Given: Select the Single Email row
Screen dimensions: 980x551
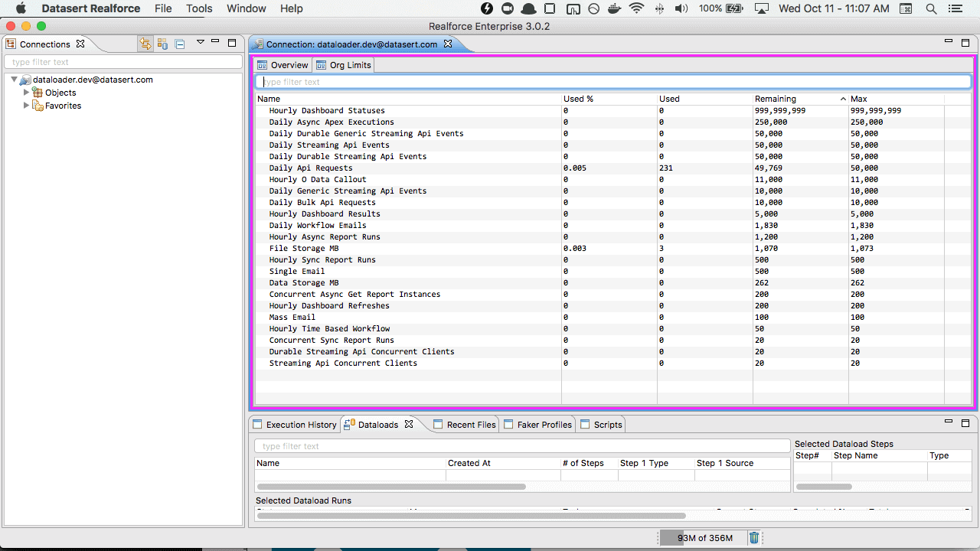Looking at the screenshot, I should coord(613,271).
